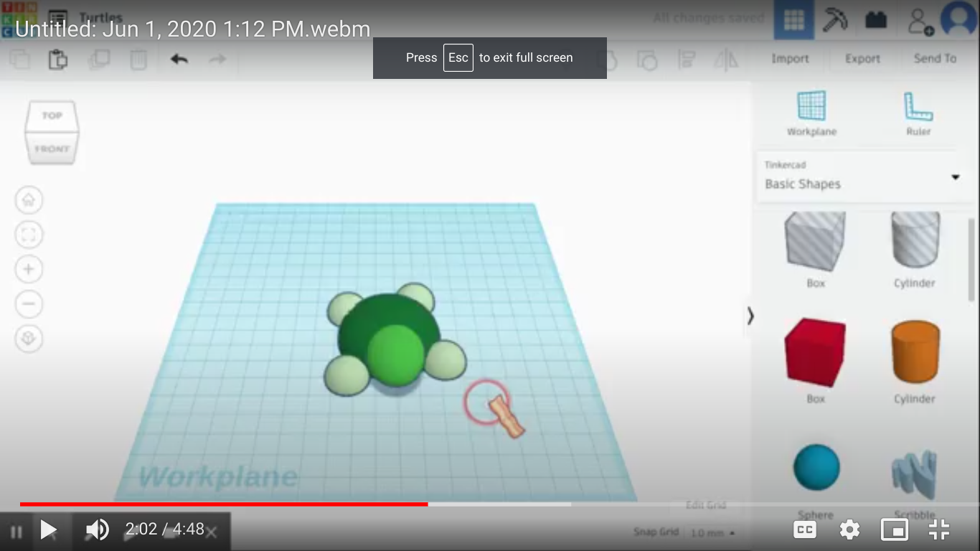The height and width of the screenshot is (551, 980).
Task: Open the Bricks mode icon
Action: pos(876,20)
